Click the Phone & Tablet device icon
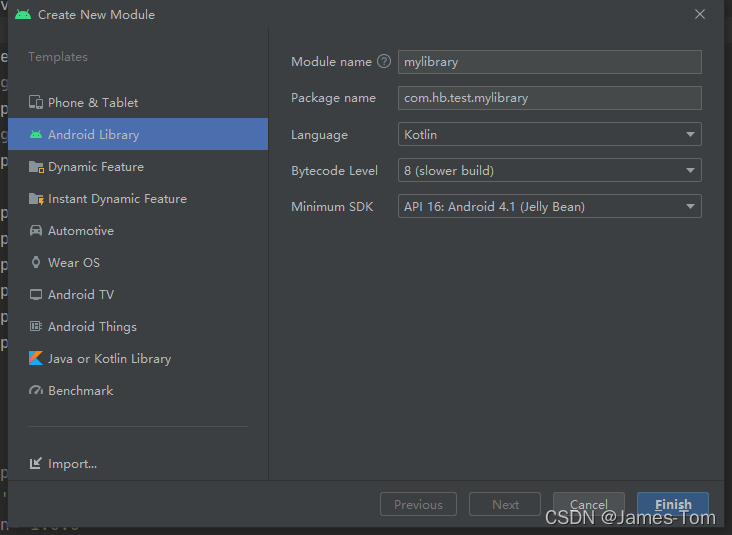This screenshot has width=732, height=535. pos(36,102)
